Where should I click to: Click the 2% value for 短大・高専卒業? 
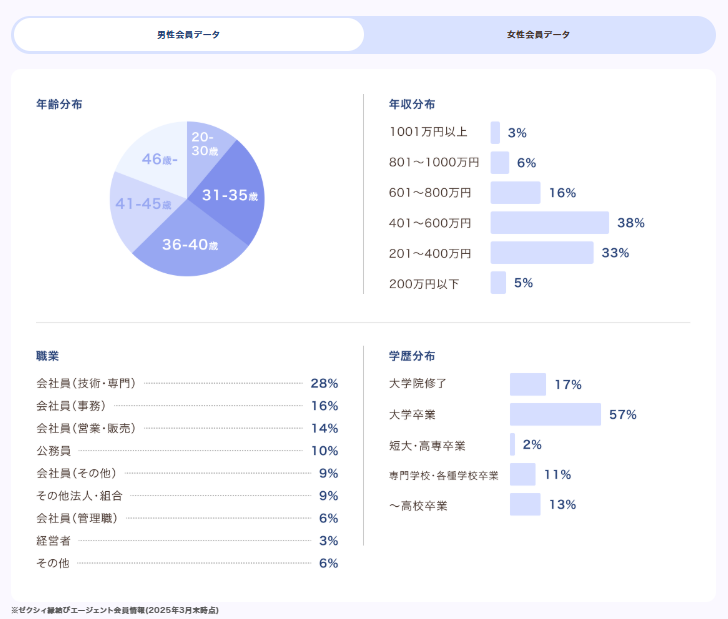pos(532,444)
